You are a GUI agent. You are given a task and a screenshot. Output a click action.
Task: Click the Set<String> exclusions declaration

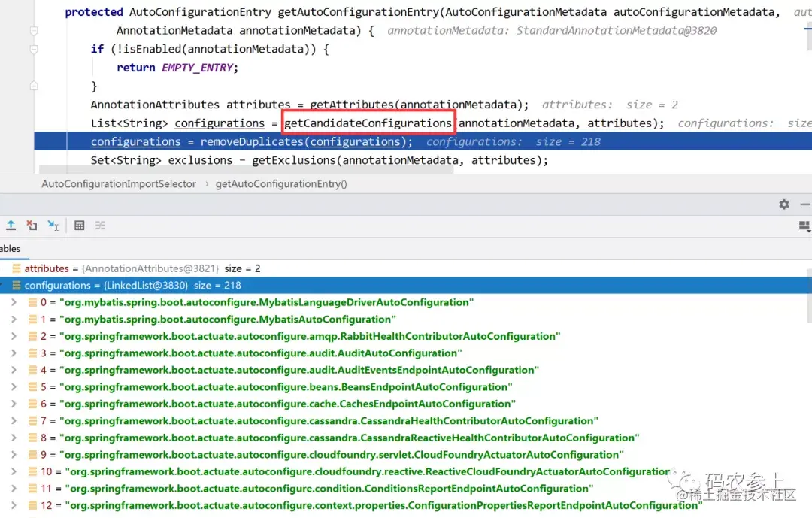coord(162,160)
